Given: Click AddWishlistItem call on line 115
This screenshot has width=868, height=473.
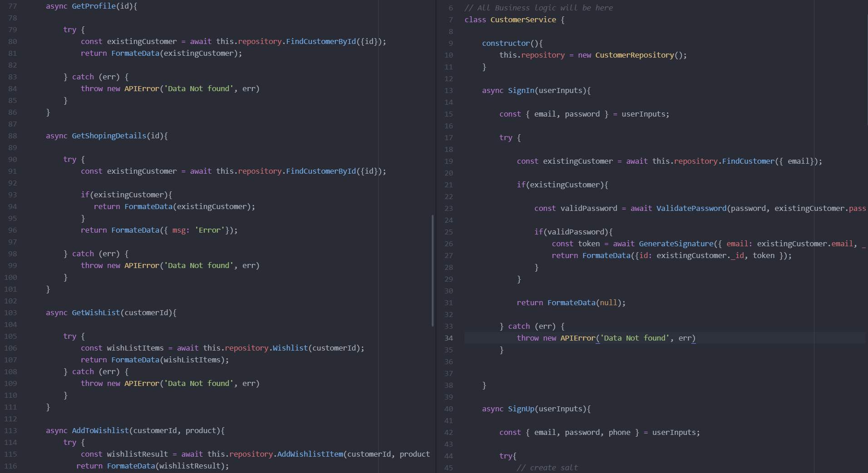Looking at the screenshot, I should point(310,454).
